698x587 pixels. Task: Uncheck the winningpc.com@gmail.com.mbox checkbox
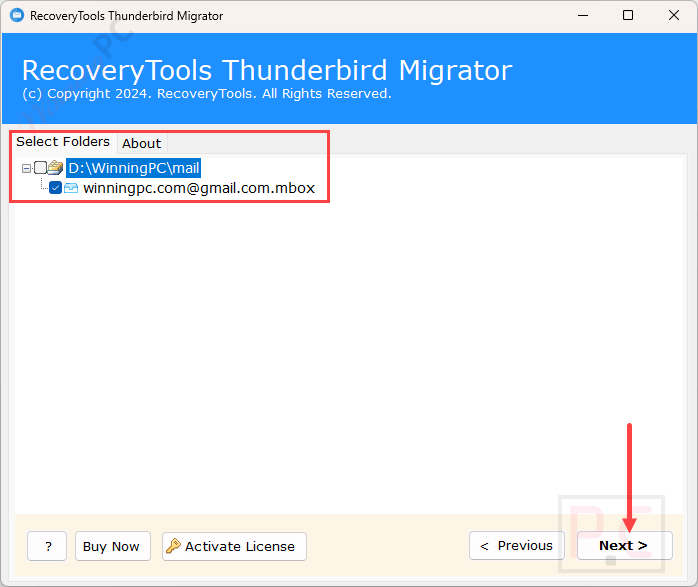[55, 188]
